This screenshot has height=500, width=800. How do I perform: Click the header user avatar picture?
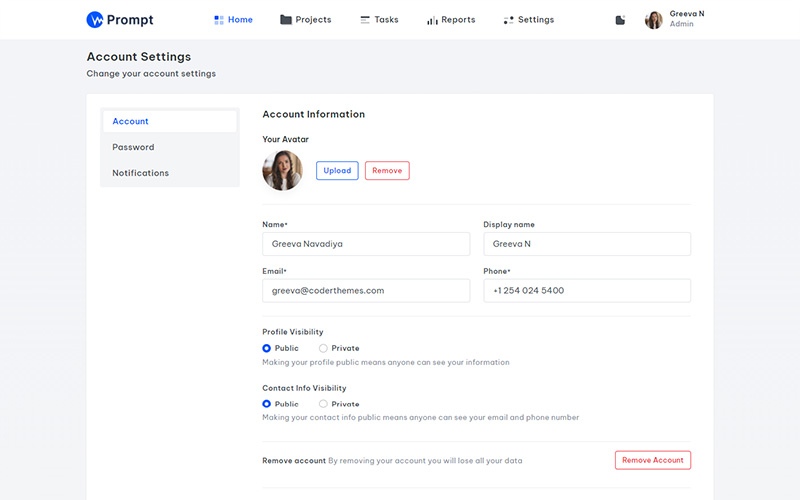click(x=653, y=20)
